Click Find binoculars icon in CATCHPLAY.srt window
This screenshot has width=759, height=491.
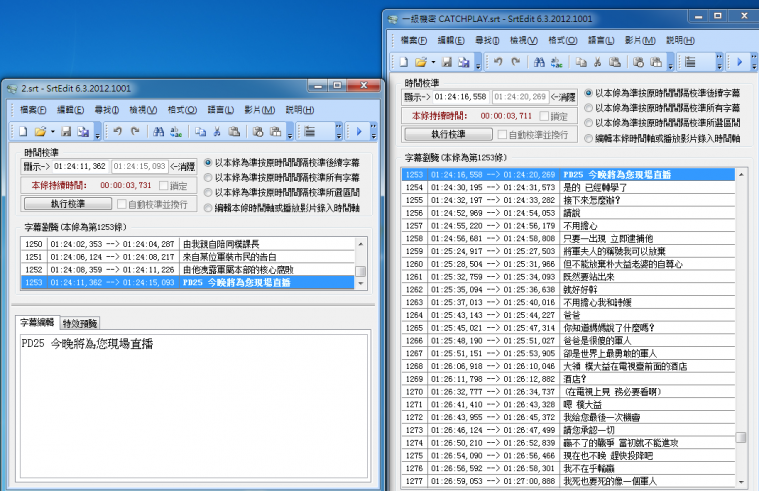pos(539,62)
